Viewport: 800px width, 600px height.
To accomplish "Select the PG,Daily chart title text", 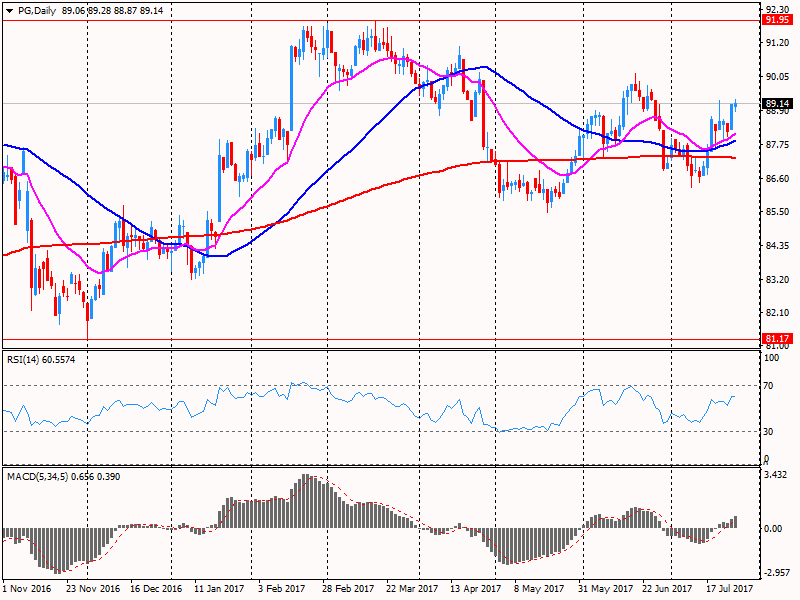I will [x=36, y=11].
